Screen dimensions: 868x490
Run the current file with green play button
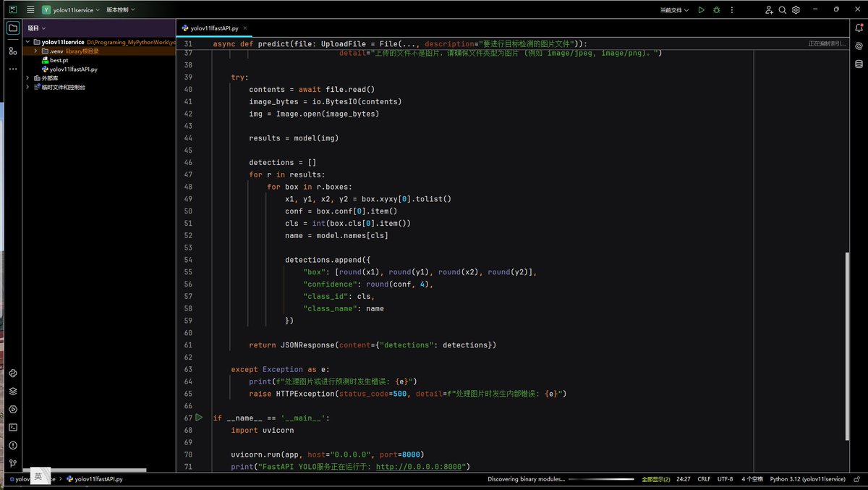coord(701,10)
